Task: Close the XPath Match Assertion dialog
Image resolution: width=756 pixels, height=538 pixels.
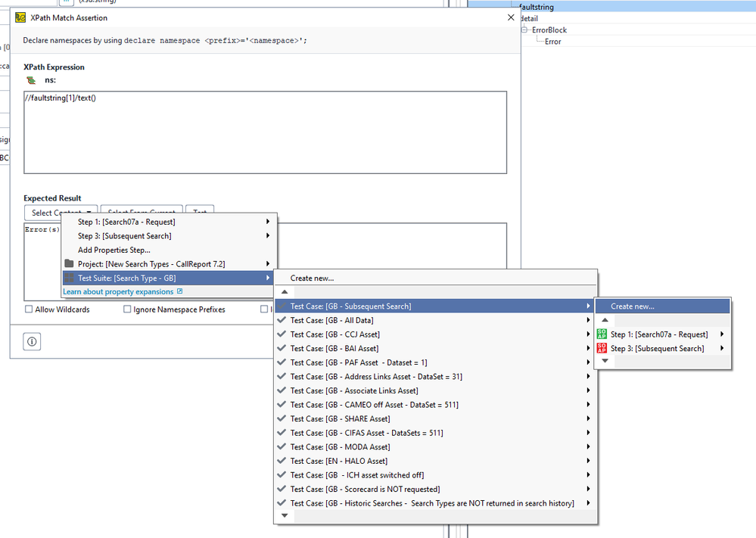Action: coord(511,17)
